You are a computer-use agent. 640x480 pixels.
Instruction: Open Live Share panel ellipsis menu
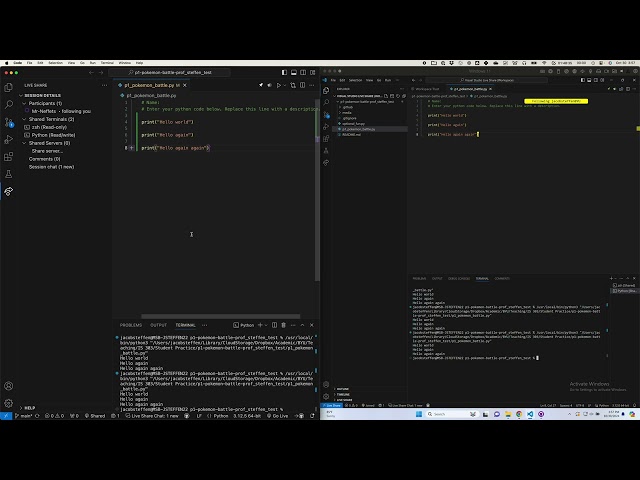pos(104,85)
